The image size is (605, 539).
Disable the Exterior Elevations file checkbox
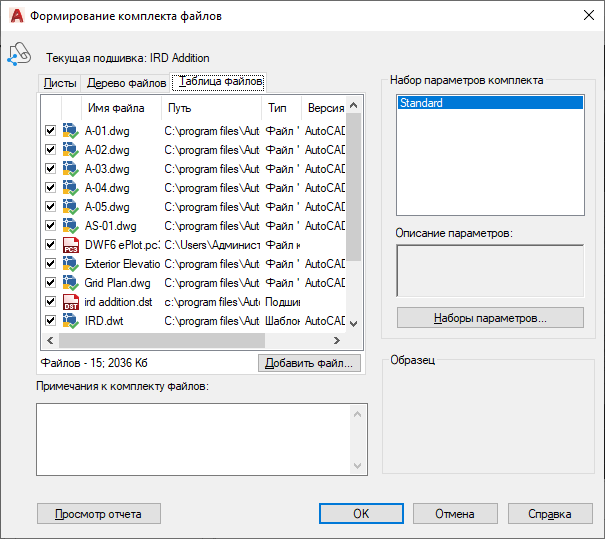(x=50, y=264)
